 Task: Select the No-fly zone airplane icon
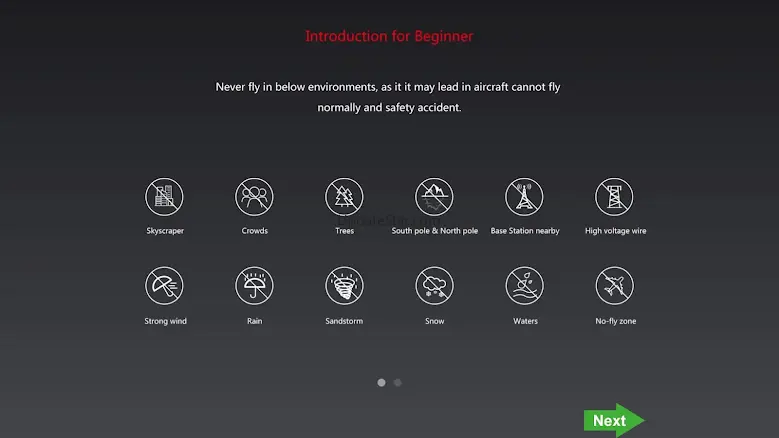pos(615,286)
